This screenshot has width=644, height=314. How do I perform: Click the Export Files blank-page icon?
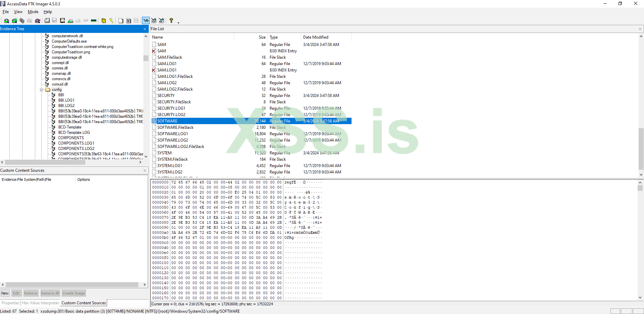121,21
